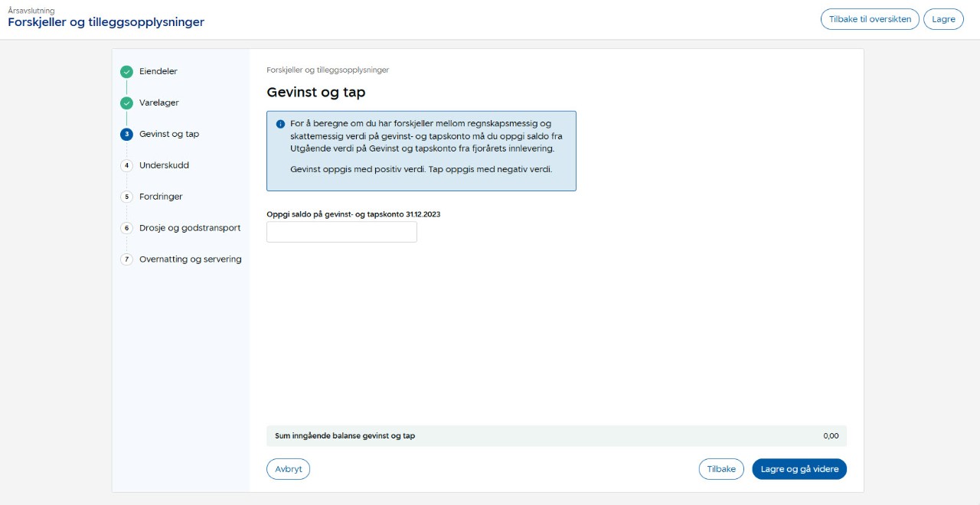
Task: Select the step 5 number circle
Action: [x=126, y=197]
